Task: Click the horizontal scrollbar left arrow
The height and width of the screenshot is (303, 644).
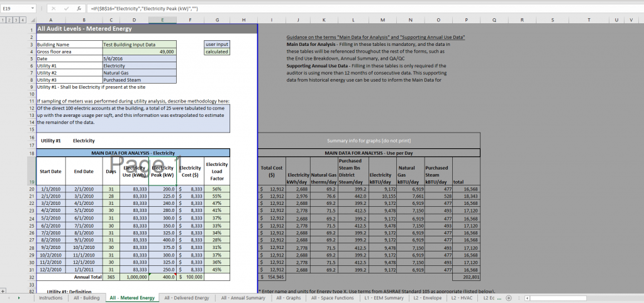Action: [x=527, y=298]
